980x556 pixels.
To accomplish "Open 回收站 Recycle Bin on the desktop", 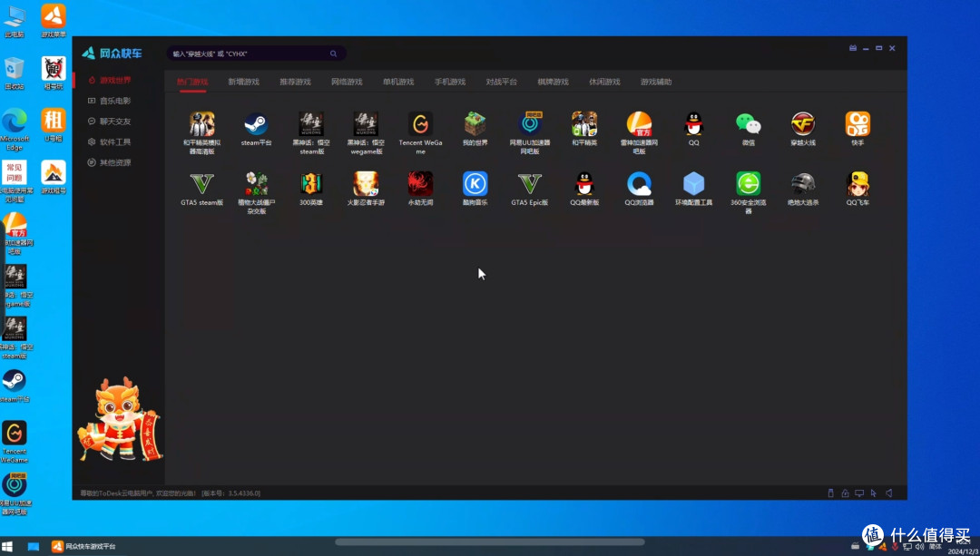I will [15, 73].
